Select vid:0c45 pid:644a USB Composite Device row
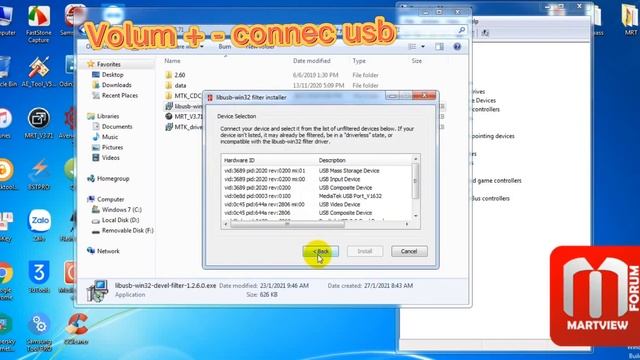Viewport: 640px width, 360px height. coord(317,213)
